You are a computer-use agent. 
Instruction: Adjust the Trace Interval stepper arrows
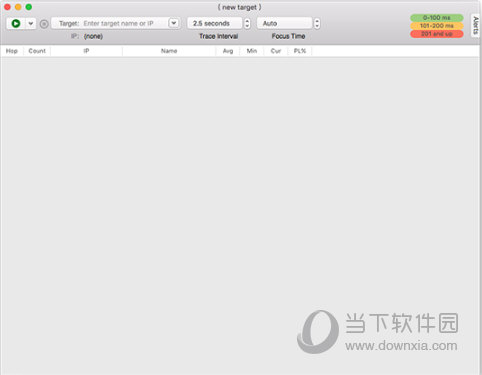tap(247, 23)
